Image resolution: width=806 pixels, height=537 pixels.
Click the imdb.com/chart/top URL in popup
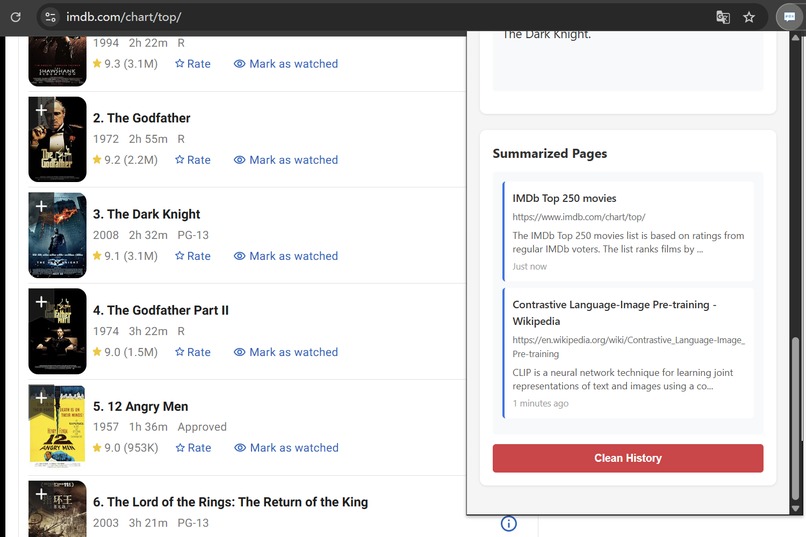click(579, 217)
